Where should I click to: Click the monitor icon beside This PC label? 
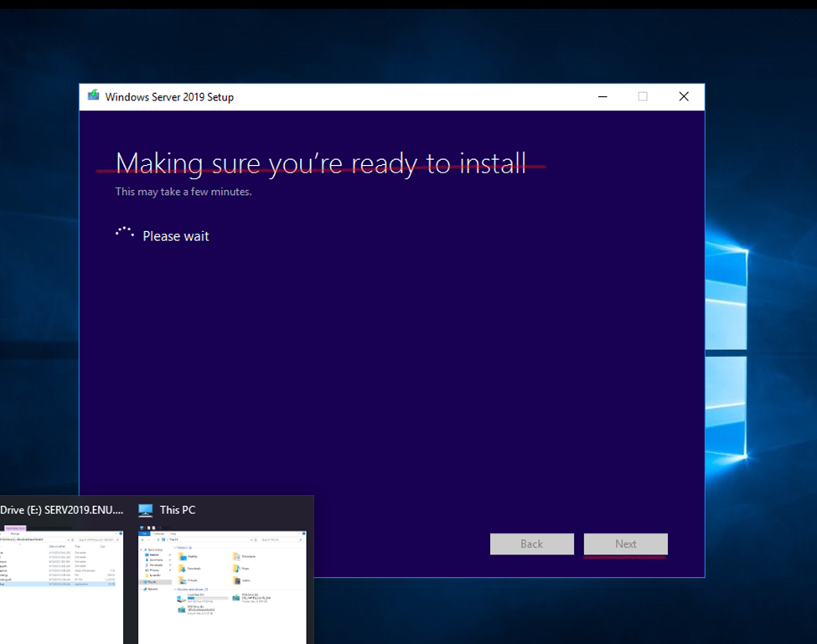pos(146,510)
